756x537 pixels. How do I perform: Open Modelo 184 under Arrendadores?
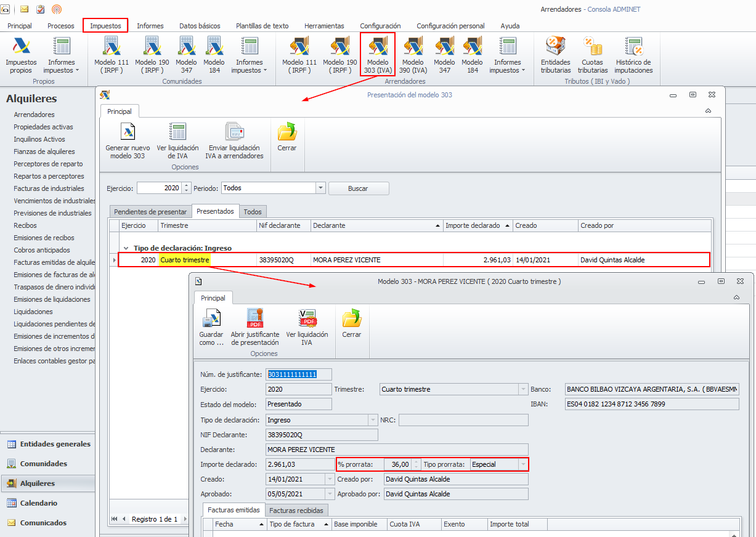coord(472,55)
